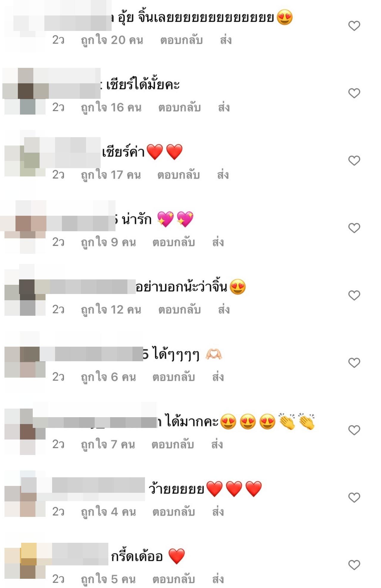Image resolution: width=381 pixels, height=588 pixels.
Task: Open likes list showing ถูกใจ 9 คน
Action: point(109,243)
